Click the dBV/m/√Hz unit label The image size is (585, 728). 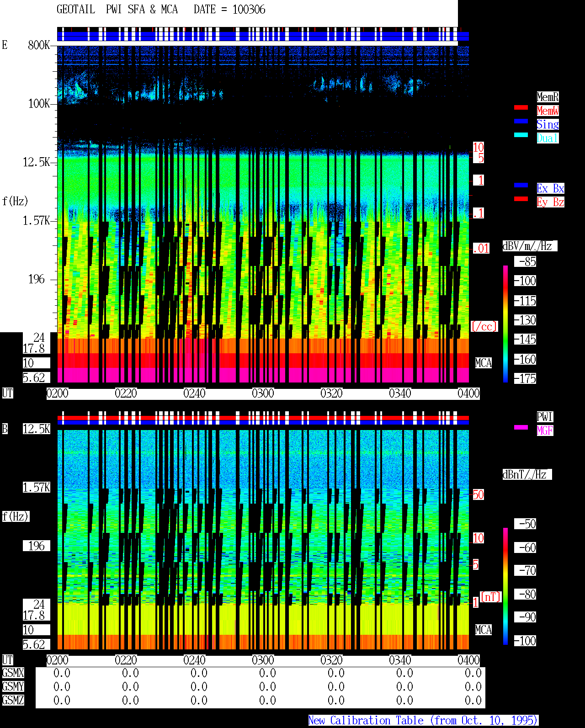click(530, 246)
